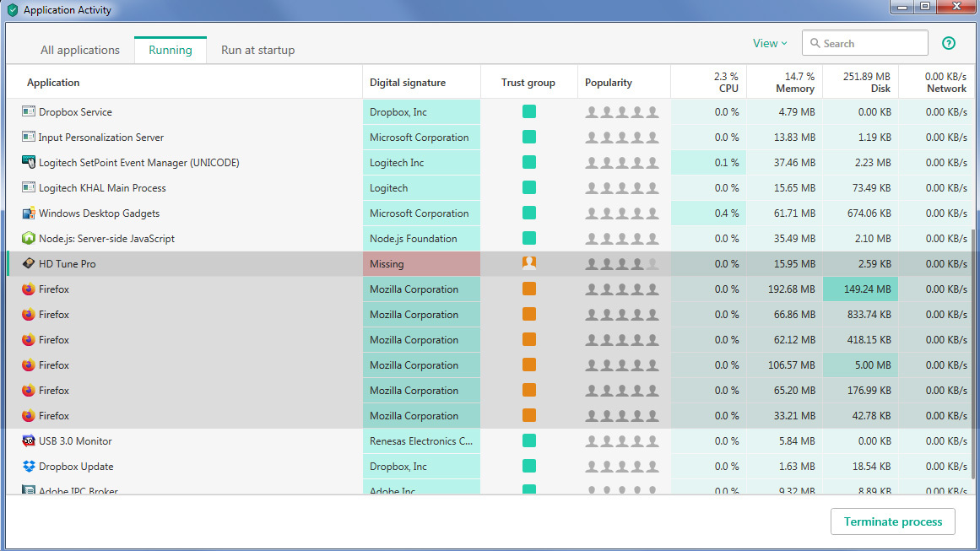Click Dropbox Service green trust group square
The image size is (980, 551).
click(x=528, y=112)
